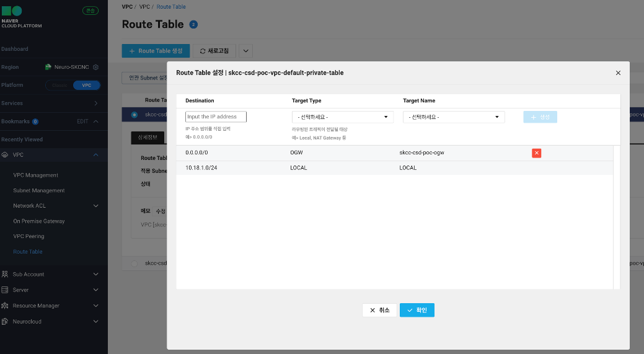Expand the Sub Account section
This screenshot has width=644, height=354.
point(95,274)
